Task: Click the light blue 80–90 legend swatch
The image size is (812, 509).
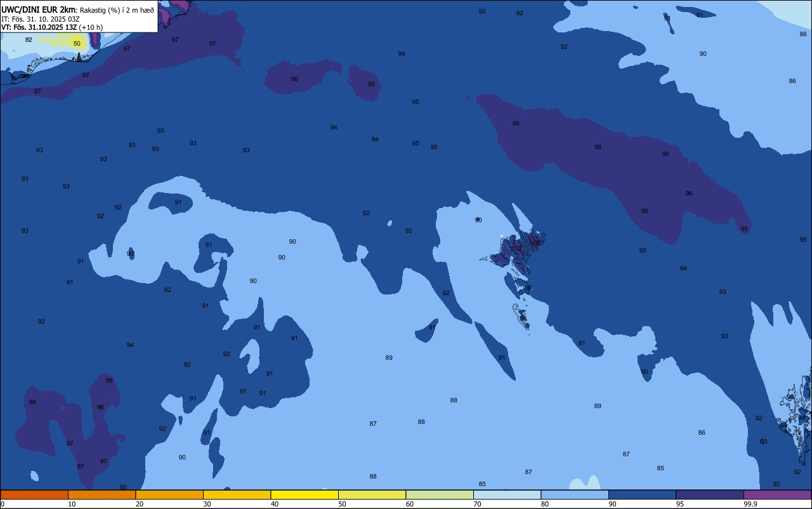Action: click(575, 494)
